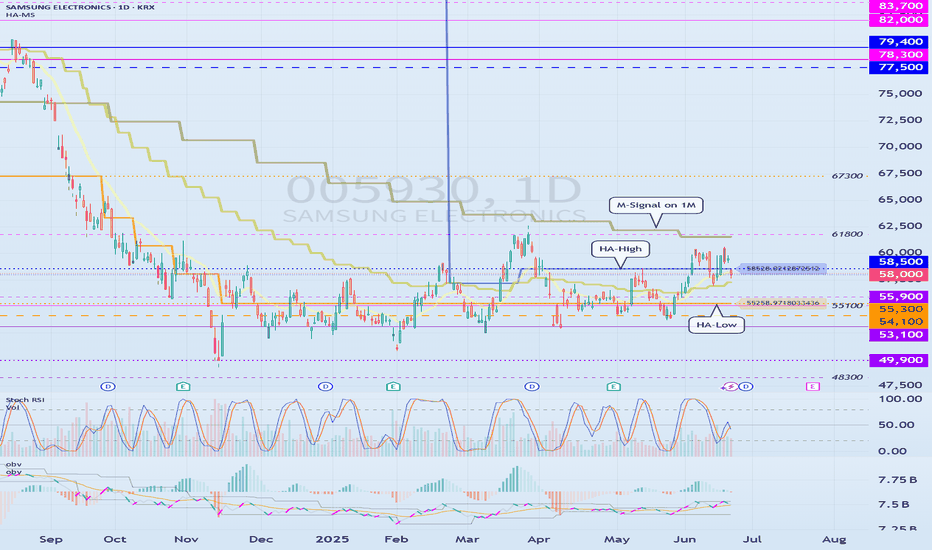This screenshot has height=550, width=932.
Task: Open the green earnings E marker near February
Action: pos(393,386)
